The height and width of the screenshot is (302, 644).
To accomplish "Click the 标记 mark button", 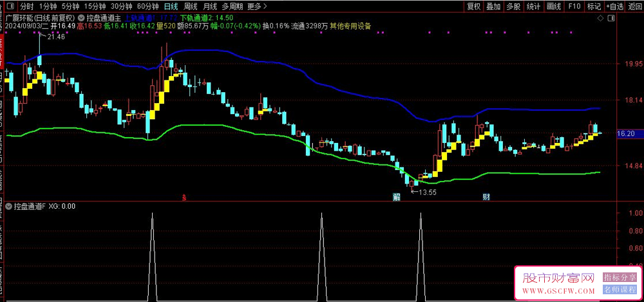I will [x=594, y=6].
